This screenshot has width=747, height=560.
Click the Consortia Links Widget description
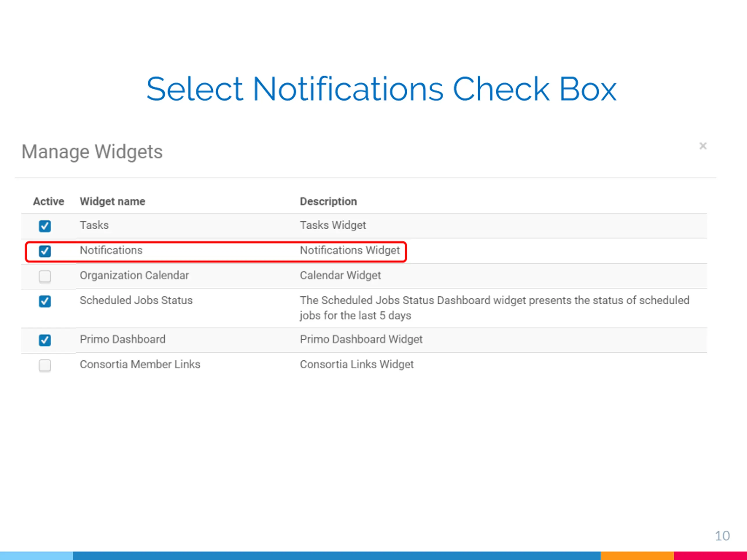(x=357, y=365)
